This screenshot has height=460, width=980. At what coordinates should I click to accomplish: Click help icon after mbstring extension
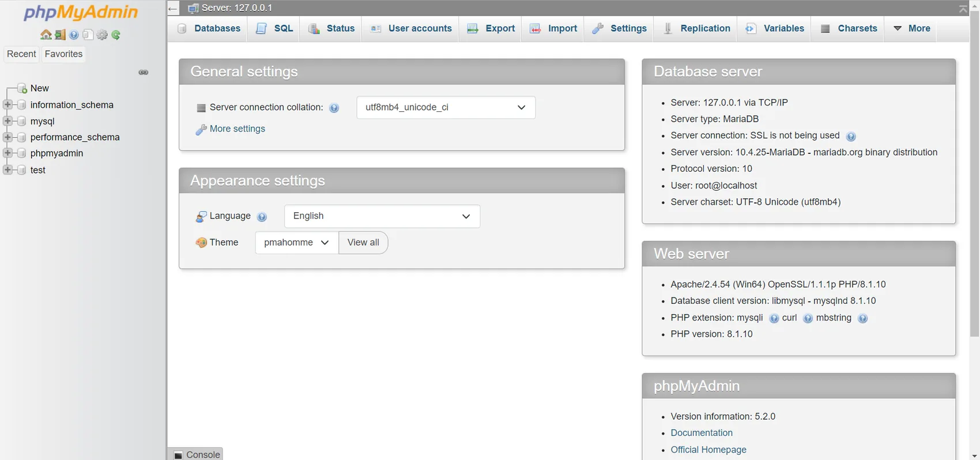[862, 318]
